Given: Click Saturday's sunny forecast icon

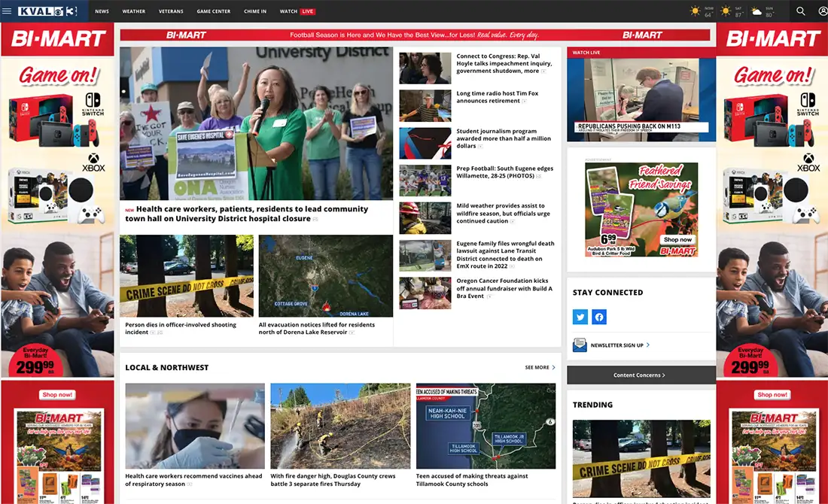Looking at the screenshot, I should pos(726,11).
